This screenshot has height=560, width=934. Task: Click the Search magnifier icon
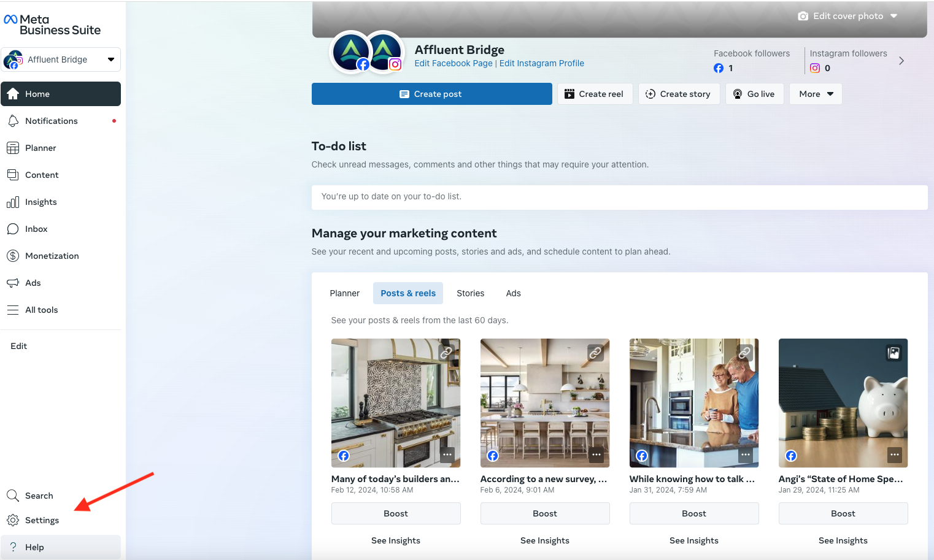[13, 496]
